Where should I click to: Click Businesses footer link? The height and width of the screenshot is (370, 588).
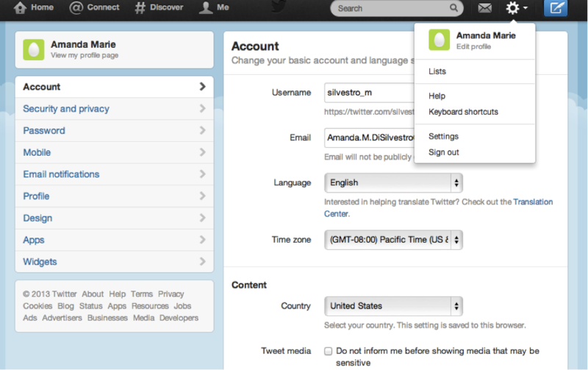pos(107,318)
